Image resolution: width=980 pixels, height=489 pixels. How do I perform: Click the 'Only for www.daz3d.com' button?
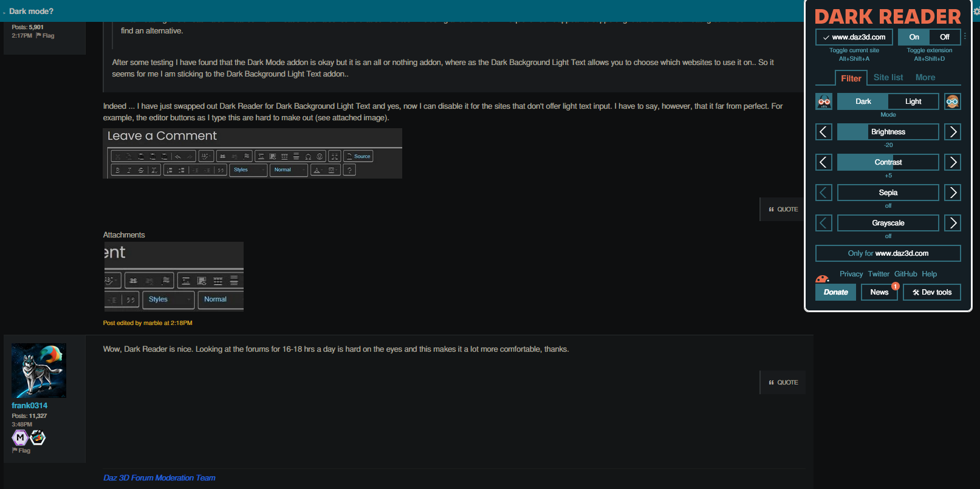(888, 253)
